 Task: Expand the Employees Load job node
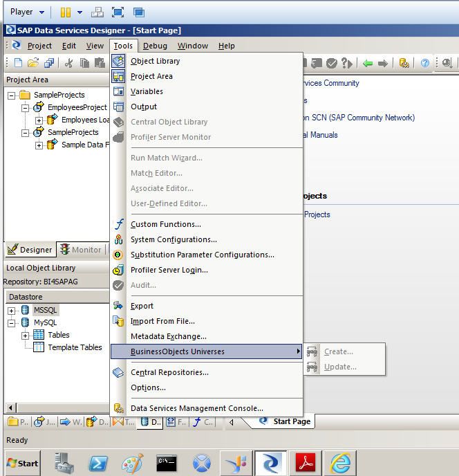tap(39, 120)
